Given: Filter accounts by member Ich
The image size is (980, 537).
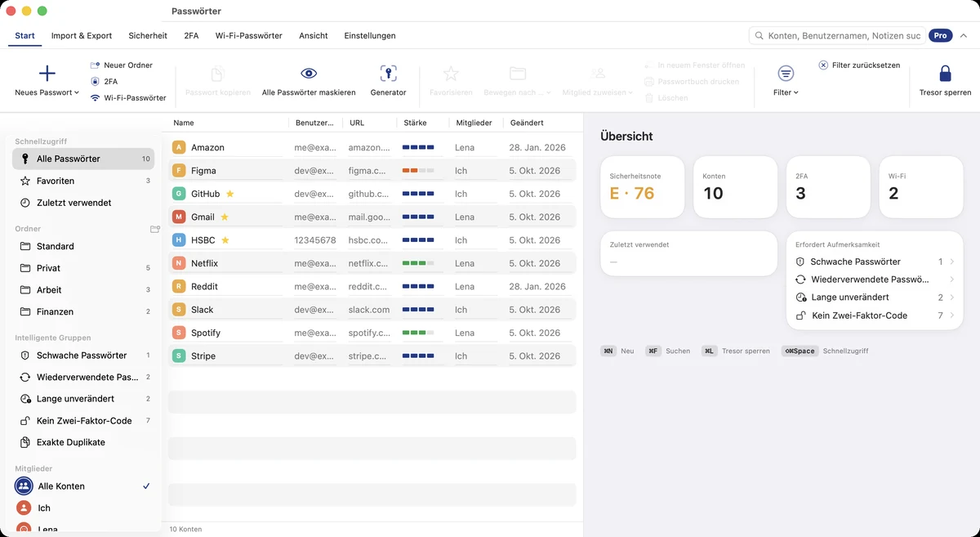Looking at the screenshot, I should tap(83, 508).
